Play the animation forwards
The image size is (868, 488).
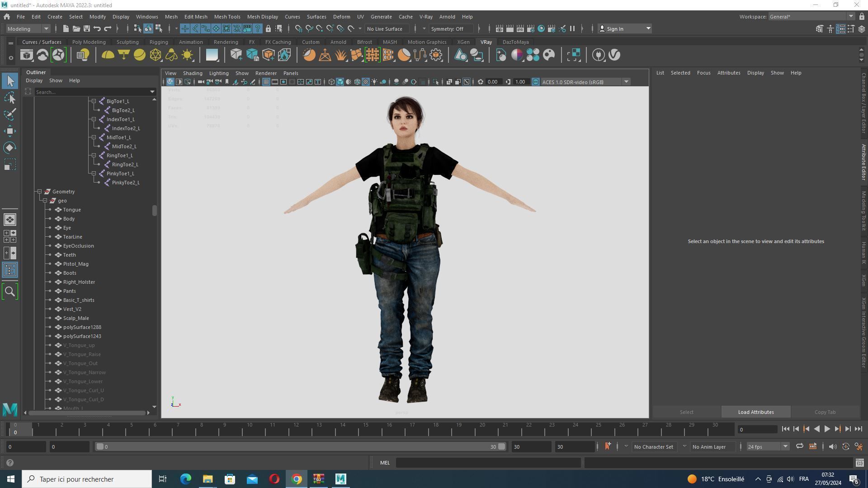[x=827, y=429]
